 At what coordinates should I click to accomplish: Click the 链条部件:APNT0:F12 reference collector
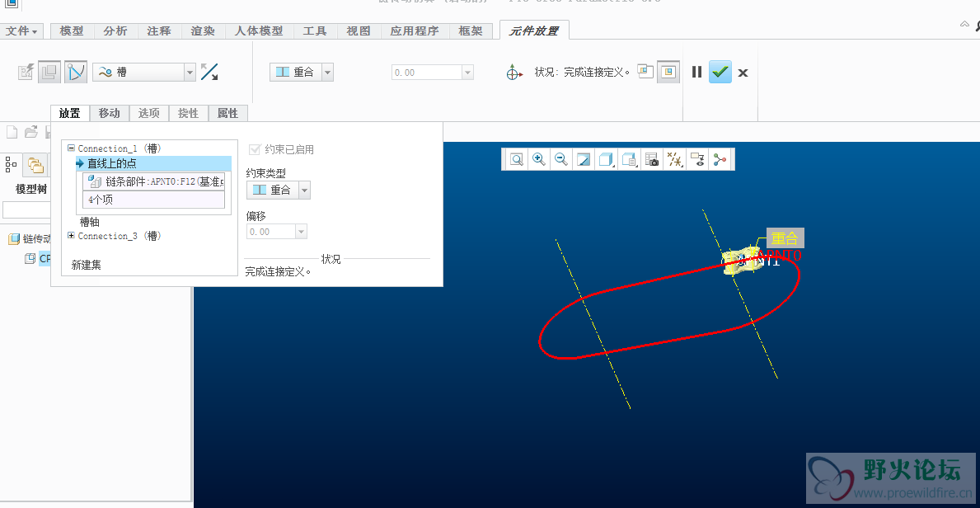pyautogui.click(x=154, y=182)
